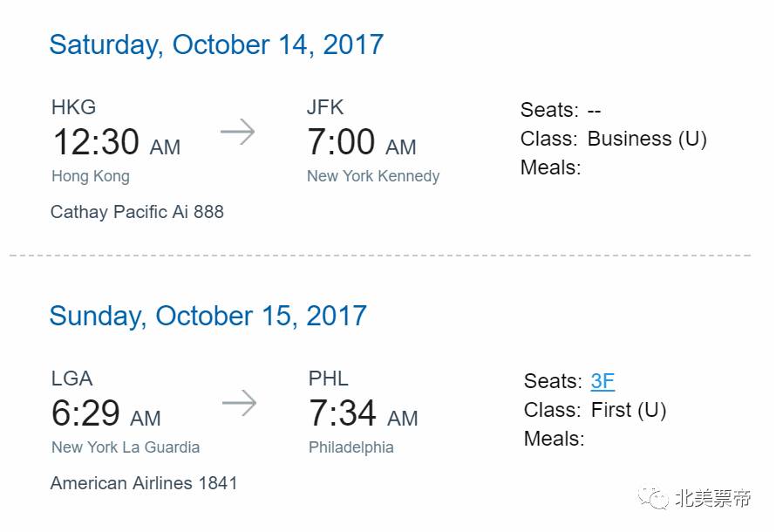Click Cathay Pacific Ai 888 flight label
Viewport: 776px width, 532px height.
[x=137, y=212]
